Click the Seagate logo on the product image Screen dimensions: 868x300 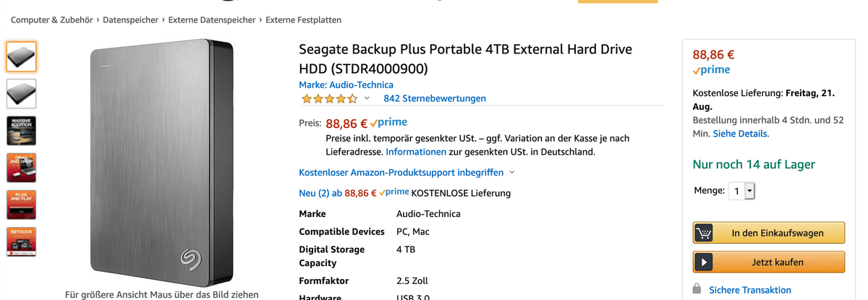192,259
